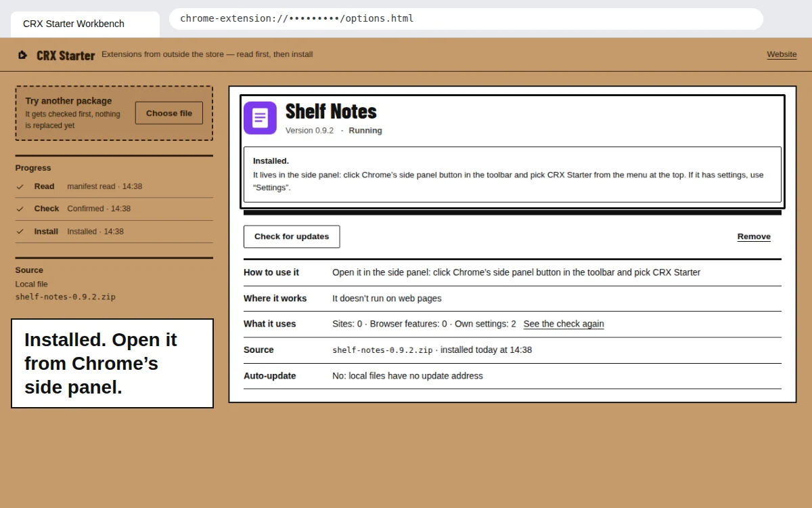Click the Read step label
This screenshot has width=812, height=508.
[x=44, y=186]
